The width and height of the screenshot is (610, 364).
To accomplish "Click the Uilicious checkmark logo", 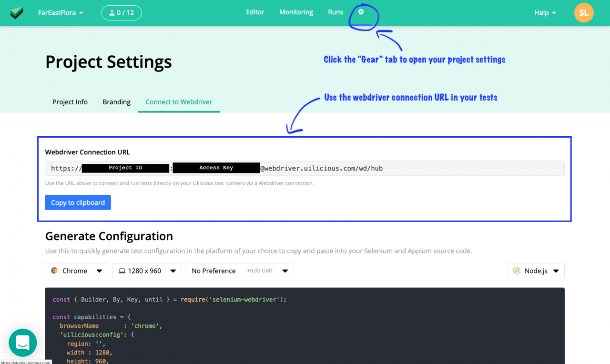I will (16, 12).
